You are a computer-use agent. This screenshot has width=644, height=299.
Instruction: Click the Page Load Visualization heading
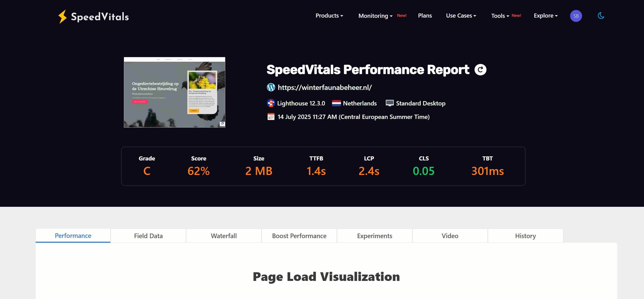326,277
